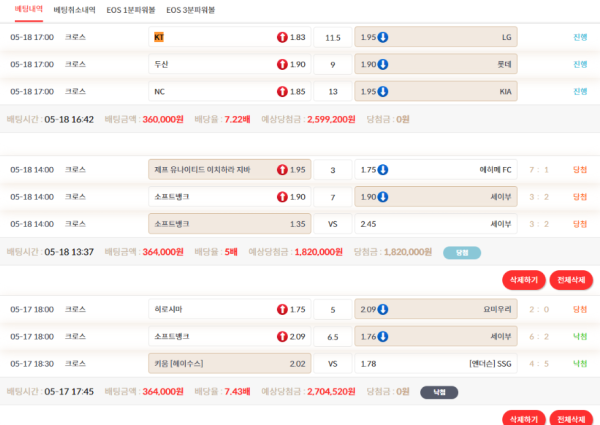Screen dimensions: 600x425
Task: Click the bet time 05-18 16:42
Action: [x=69, y=119]
